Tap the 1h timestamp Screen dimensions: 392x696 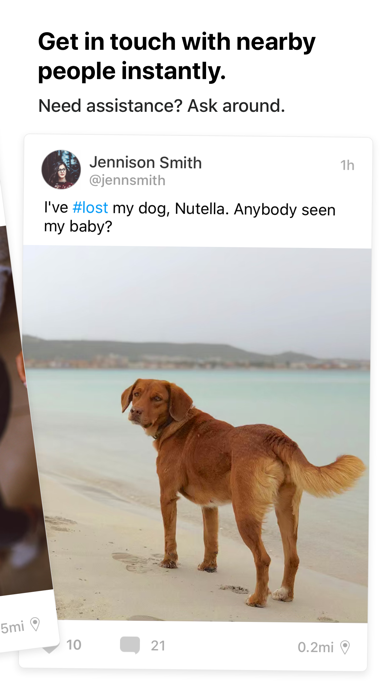tap(347, 165)
